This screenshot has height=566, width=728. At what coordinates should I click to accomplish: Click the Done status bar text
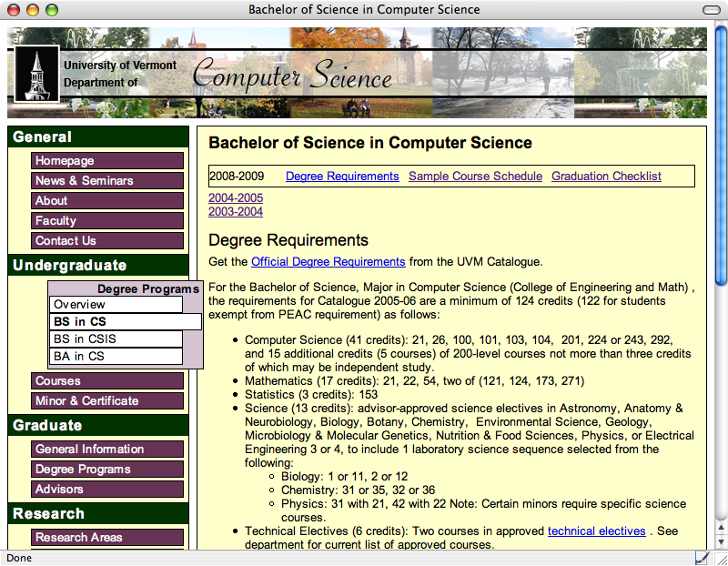click(19, 558)
